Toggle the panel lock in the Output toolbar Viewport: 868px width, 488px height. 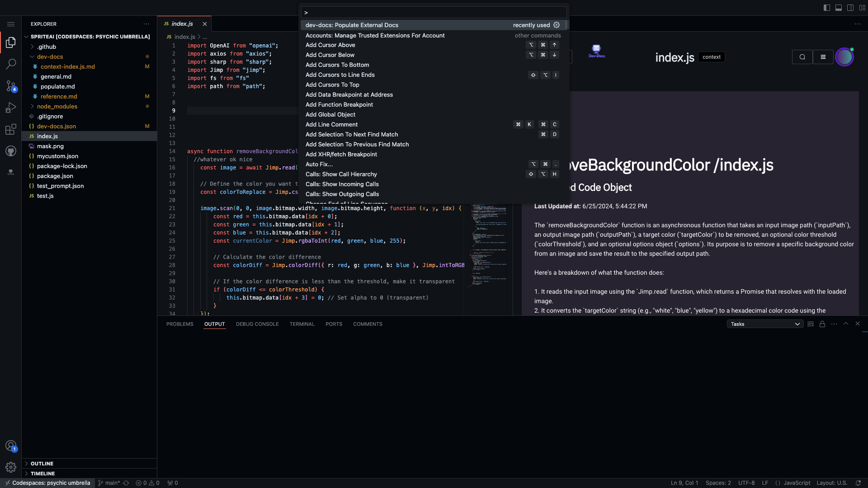tap(822, 324)
